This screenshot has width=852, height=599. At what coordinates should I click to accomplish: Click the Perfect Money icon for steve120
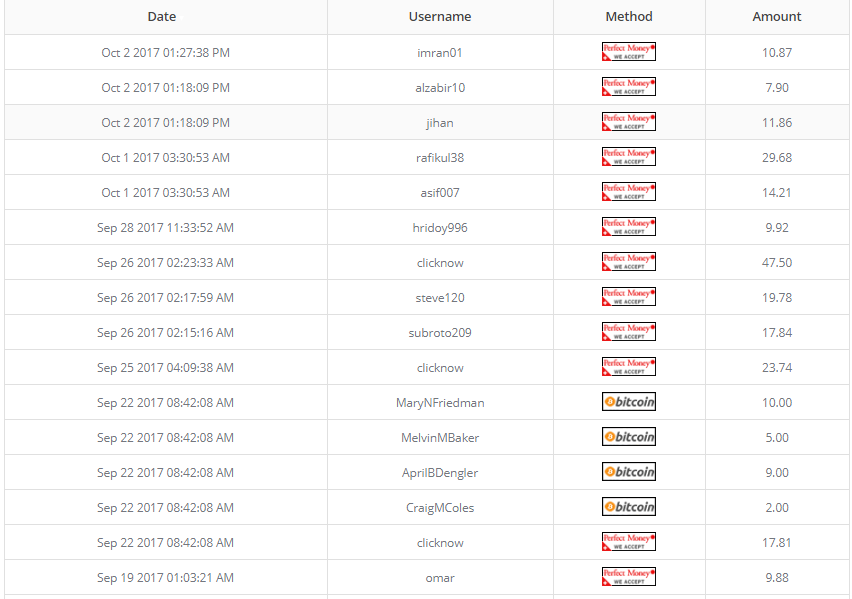pyautogui.click(x=629, y=297)
